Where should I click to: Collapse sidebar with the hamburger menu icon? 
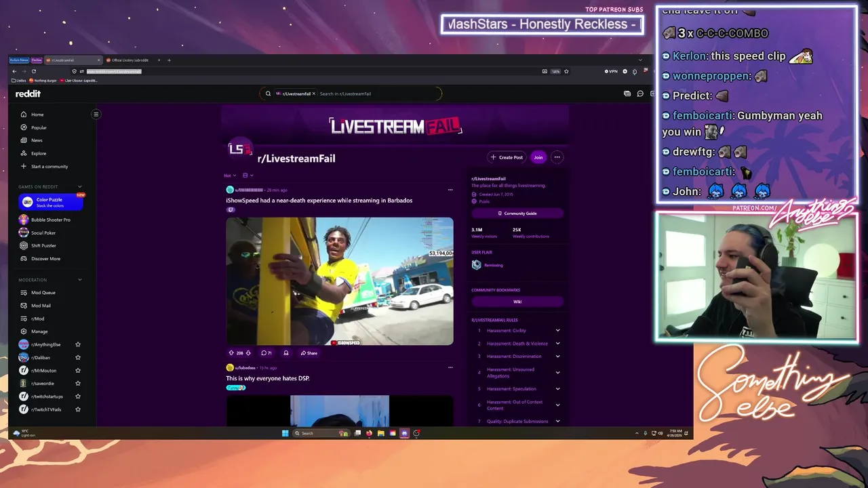pyautogui.click(x=96, y=114)
